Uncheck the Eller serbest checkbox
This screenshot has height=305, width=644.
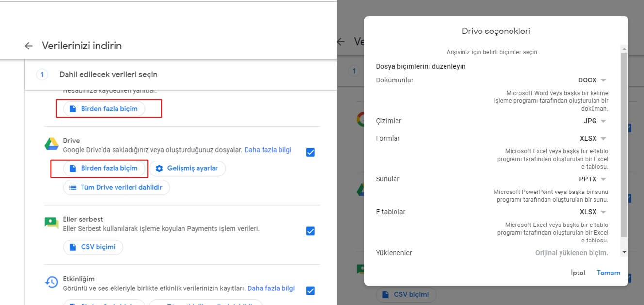(311, 231)
